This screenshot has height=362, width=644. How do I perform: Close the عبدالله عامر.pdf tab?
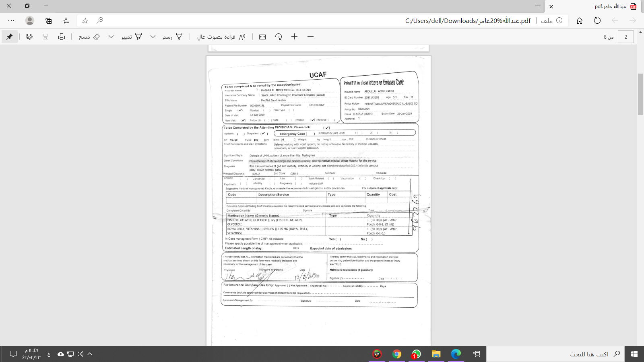(551, 6)
